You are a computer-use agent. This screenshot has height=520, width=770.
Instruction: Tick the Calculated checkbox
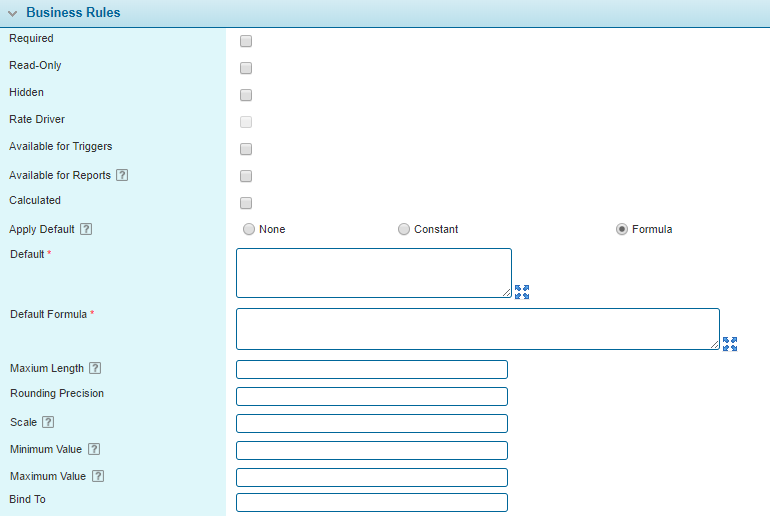pyautogui.click(x=246, y=203)
